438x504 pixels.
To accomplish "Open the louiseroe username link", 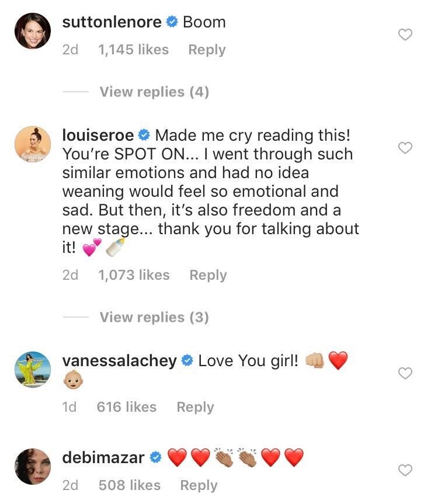I will 98,135.
